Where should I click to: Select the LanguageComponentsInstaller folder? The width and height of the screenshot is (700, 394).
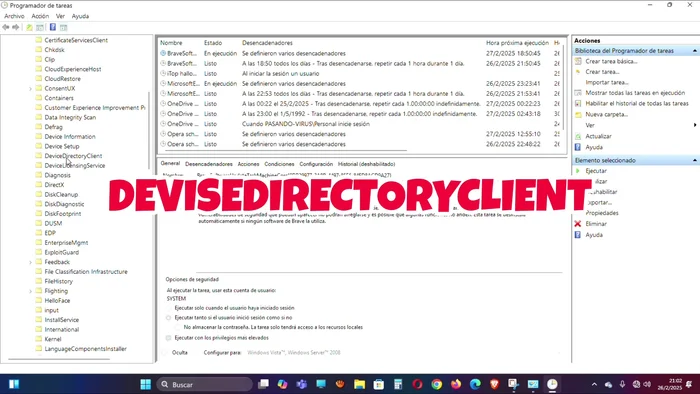pos(85,348)
